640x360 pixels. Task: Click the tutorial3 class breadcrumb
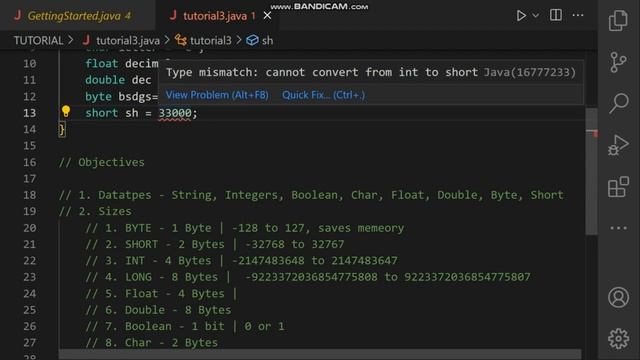tap(203, 40)
